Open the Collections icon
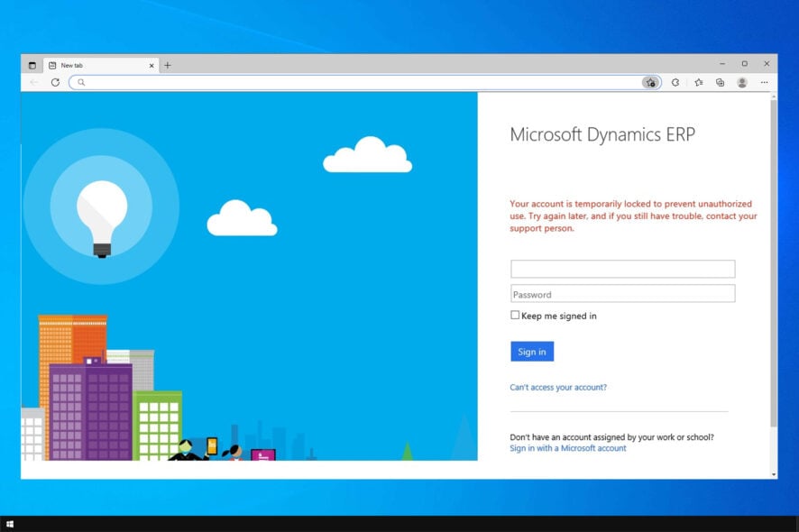 (x=720, y=82)
